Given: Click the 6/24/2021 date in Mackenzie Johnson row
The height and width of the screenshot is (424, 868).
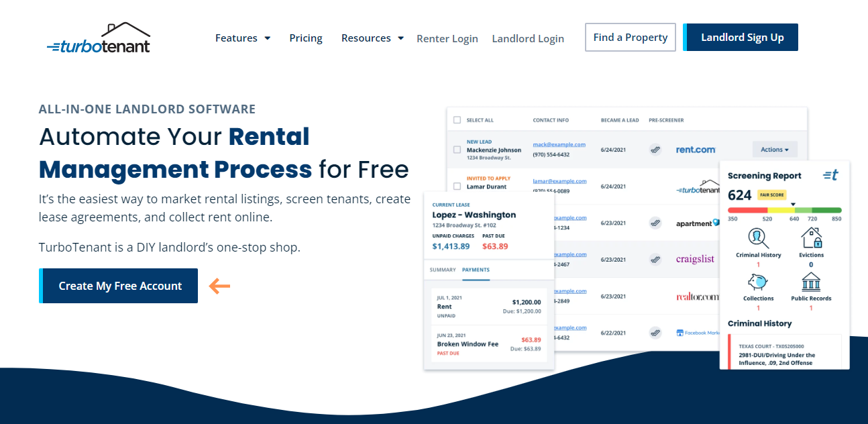Looking at the screenshot, I should [613, 150].
